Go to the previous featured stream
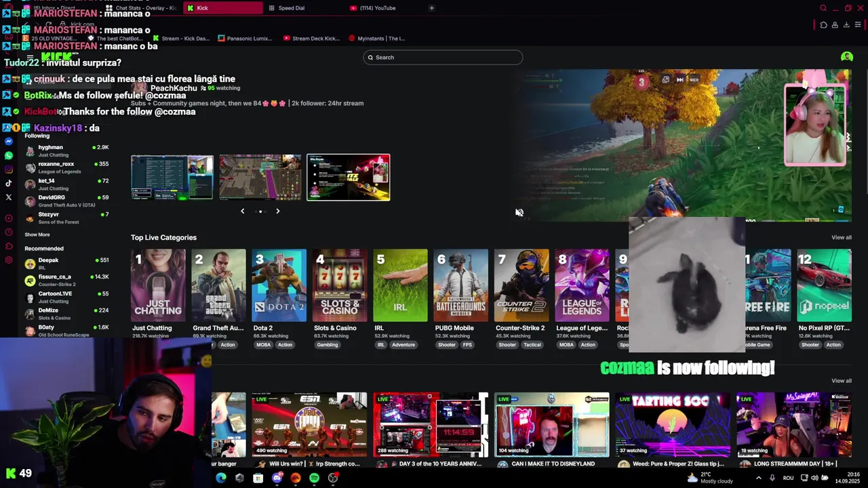868x488 pixels. [x=243, y=211]
